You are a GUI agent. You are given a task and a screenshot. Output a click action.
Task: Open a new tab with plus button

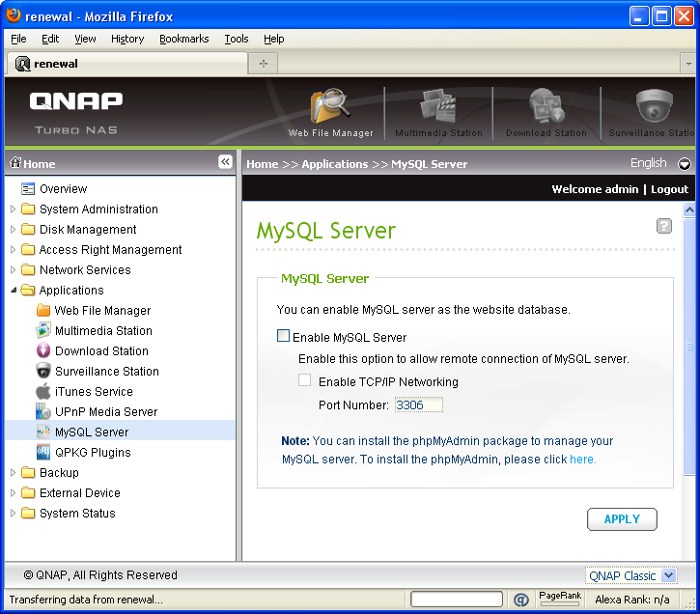264,64
